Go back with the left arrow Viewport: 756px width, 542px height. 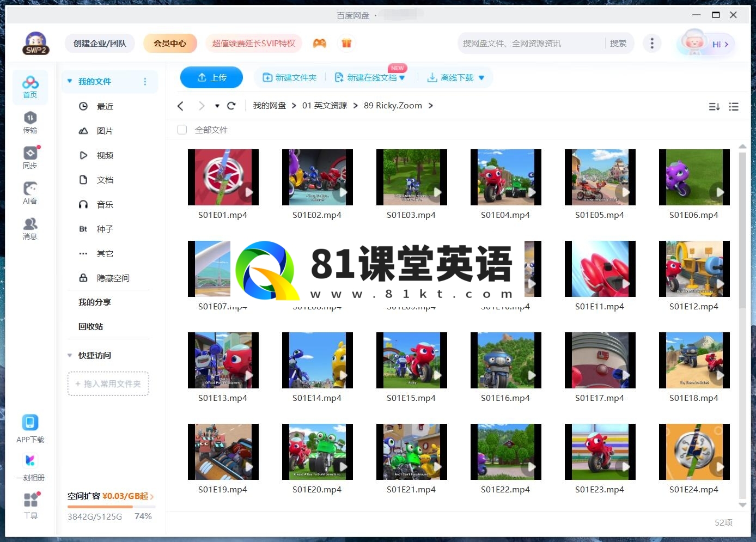coord(181,106)
